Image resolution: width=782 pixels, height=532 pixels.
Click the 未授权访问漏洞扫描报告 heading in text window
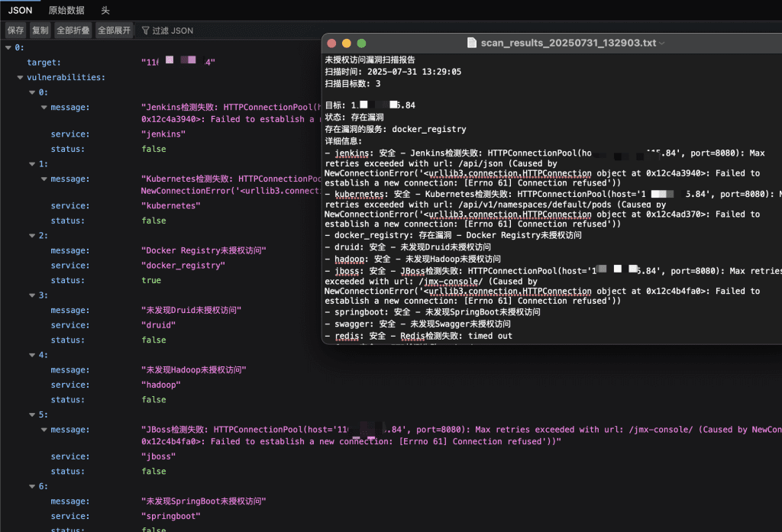370,60
